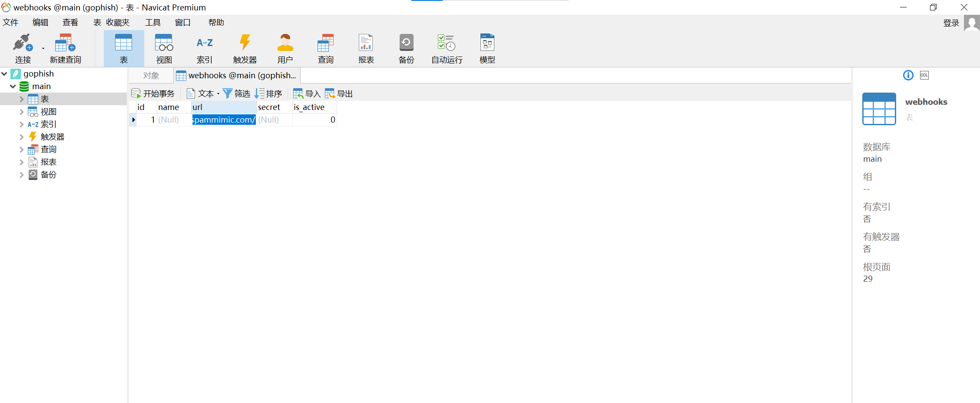Screen dimensions: 980x403
Task: Select the spammimic.com/ url cell
Action: pos(224,120)
